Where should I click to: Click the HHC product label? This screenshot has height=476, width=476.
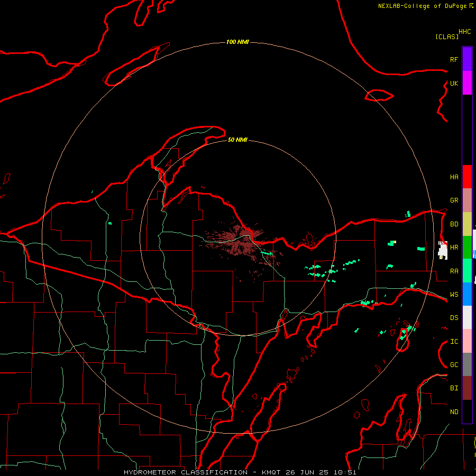tap(465, 32)
